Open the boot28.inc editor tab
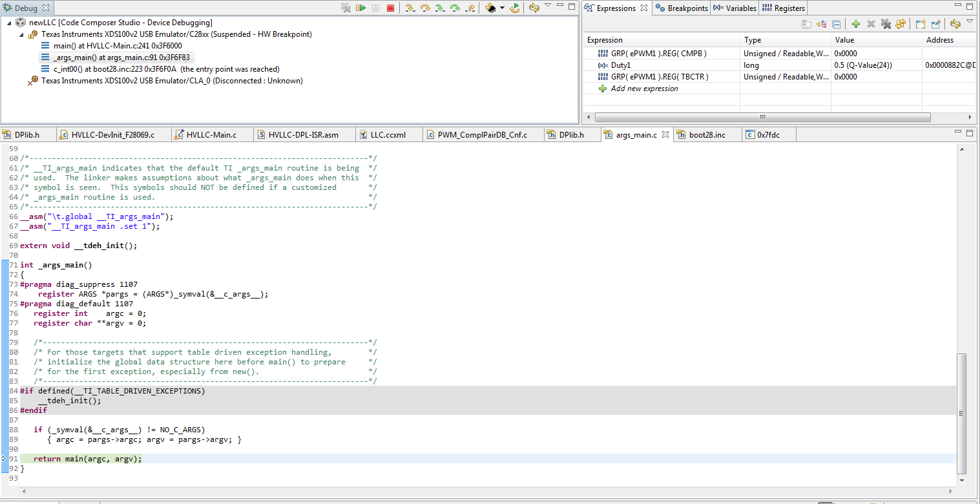 707,135
